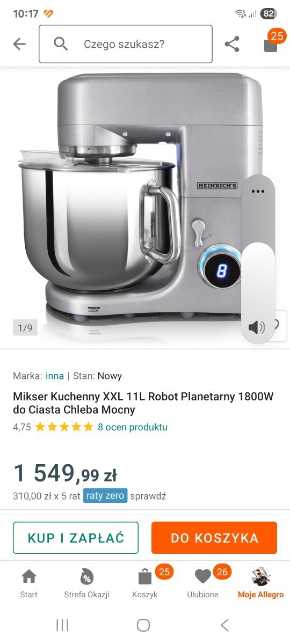Viewport: 290px width, 644px height.
Task: Tap 'sprawdź' next to raty zero
Action: coord(148,496)
